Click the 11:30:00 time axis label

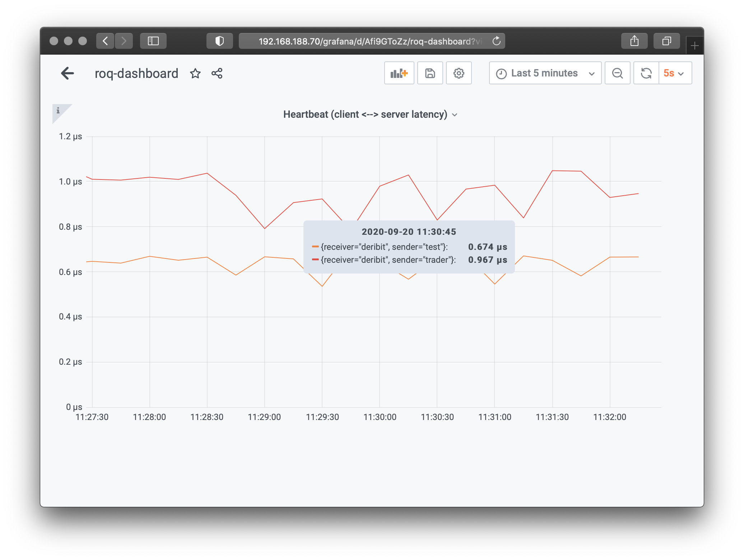coord(380,417)
